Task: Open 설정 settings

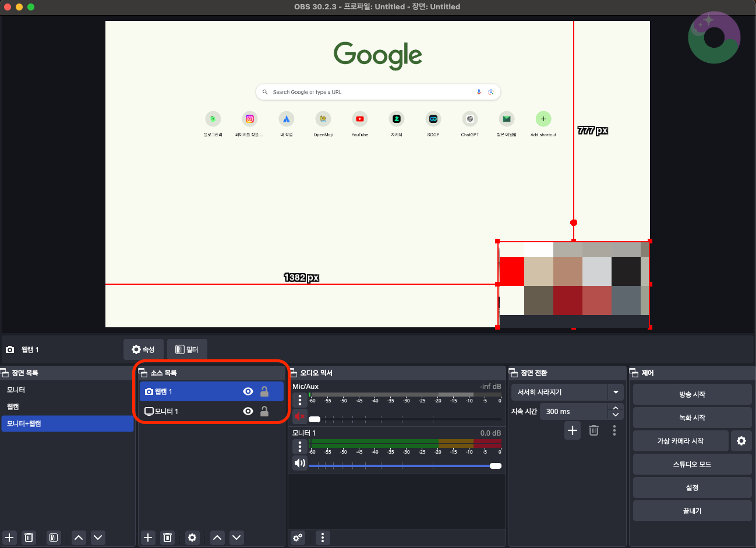Action: coord(692,487)
